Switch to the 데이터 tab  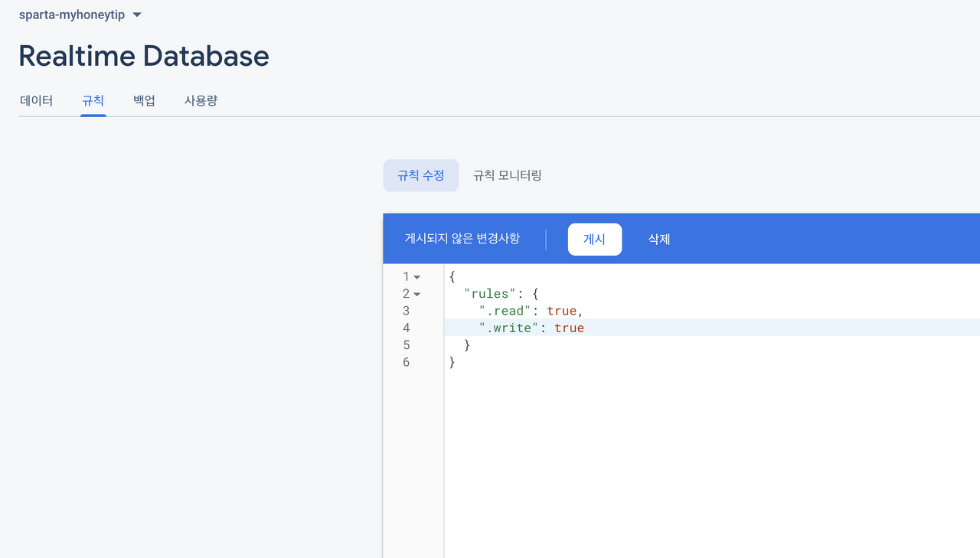click(x=36, y=100)
